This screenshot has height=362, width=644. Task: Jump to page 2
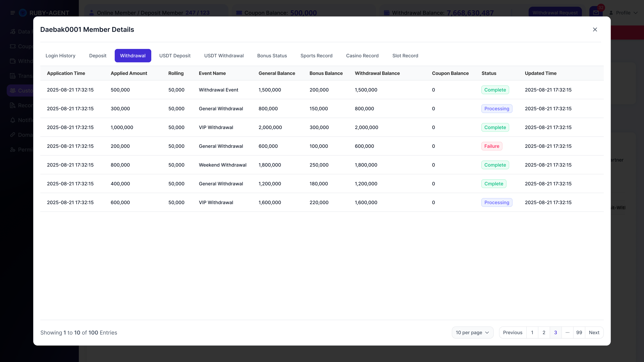tap(544, 333)
